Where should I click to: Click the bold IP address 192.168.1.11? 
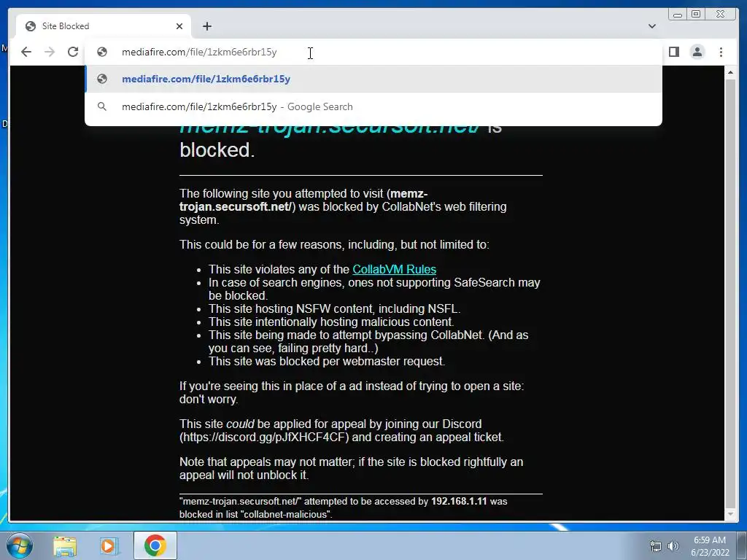459,501
